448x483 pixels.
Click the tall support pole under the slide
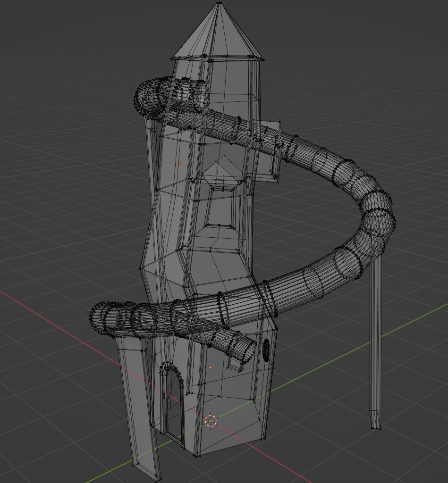(x=376, y=342)
